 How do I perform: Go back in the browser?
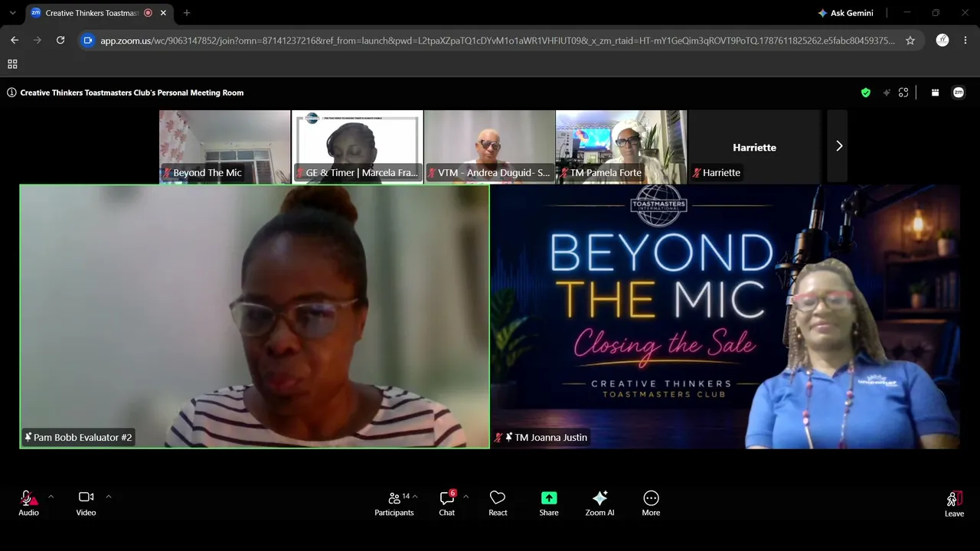click(x=15, y=41)
